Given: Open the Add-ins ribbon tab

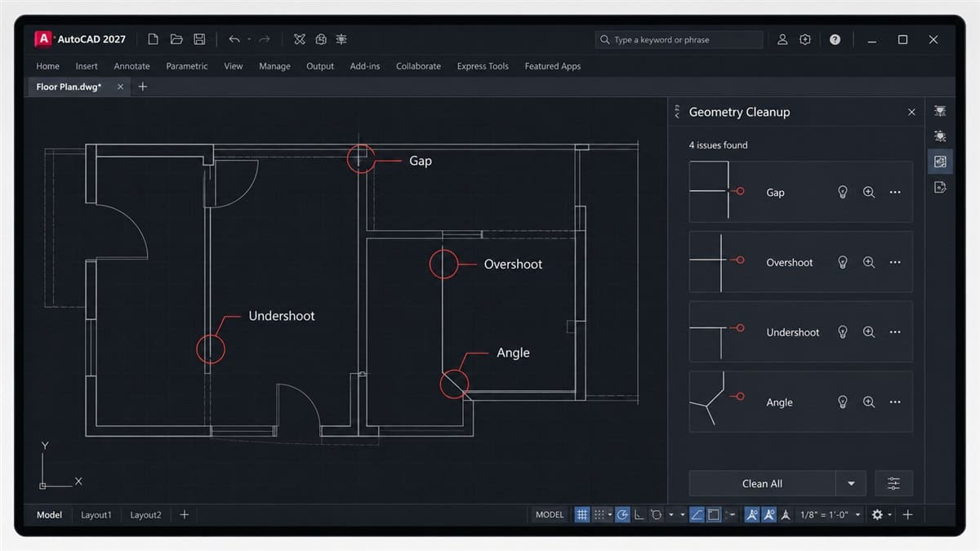Looking at the screenshot, I should coord(365,66).
